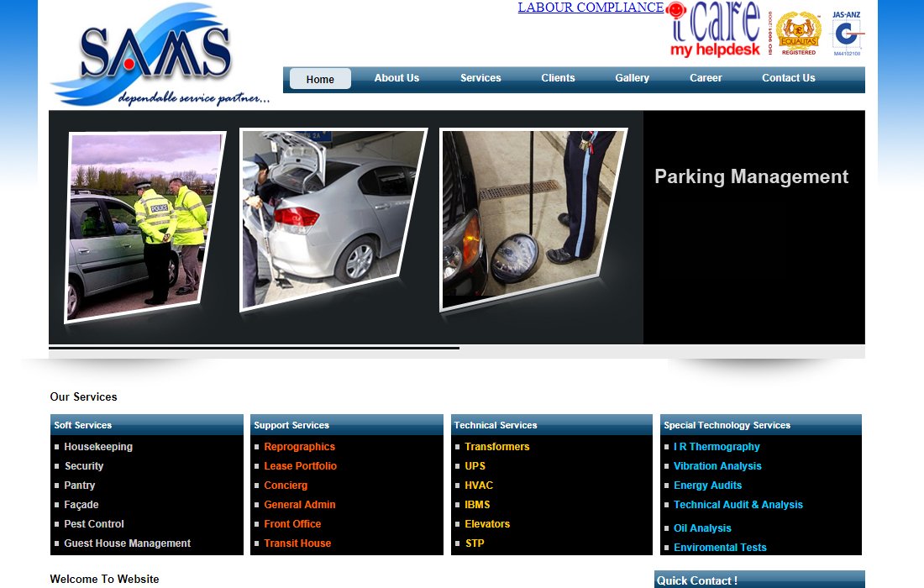Image resolution: width=924 pixels, height=588 pixels.
Task: Select General Admin service
Action: [x=299, y=505]
